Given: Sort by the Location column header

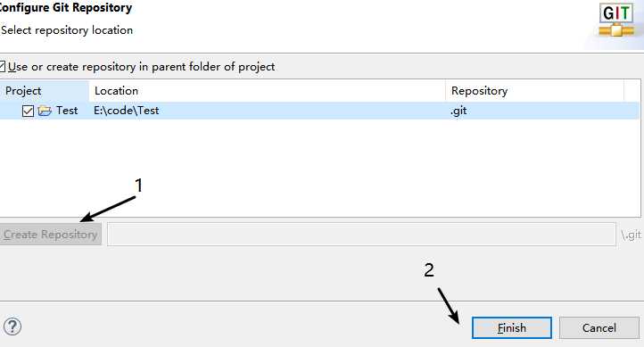Looking at the screenshot, I should pyautogui.click(x=267, y=91).
